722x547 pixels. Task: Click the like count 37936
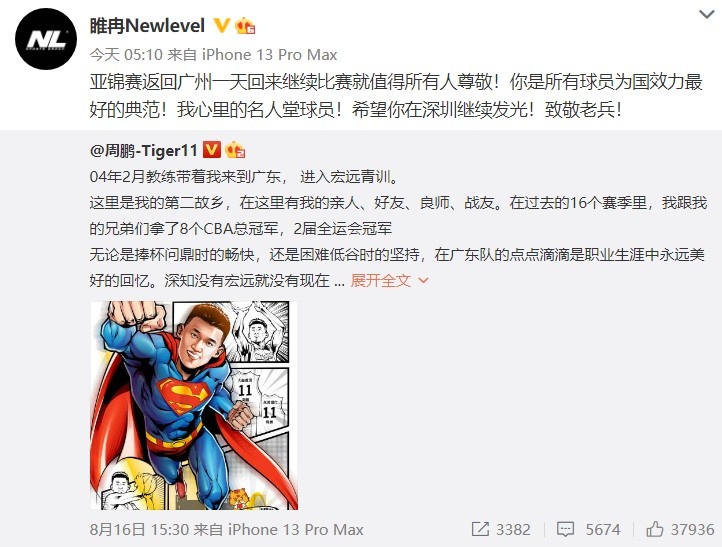pyautogui.click(x=692, y=530)
